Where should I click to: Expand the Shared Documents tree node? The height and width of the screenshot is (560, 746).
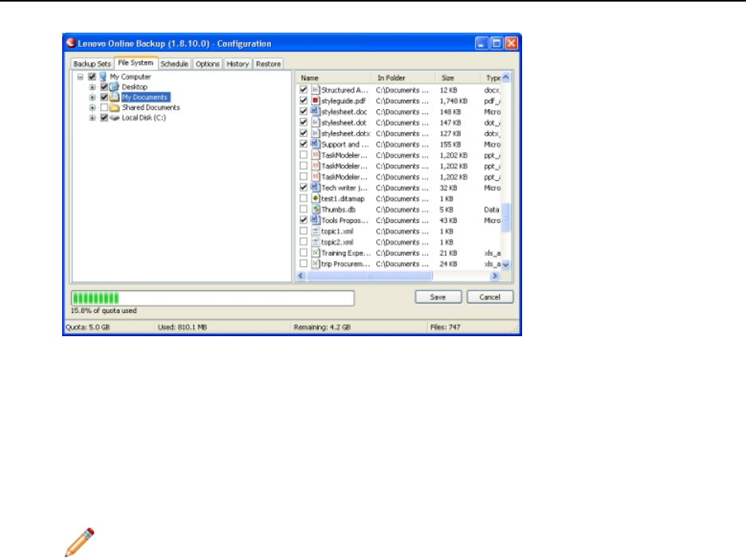click(92, 108)
